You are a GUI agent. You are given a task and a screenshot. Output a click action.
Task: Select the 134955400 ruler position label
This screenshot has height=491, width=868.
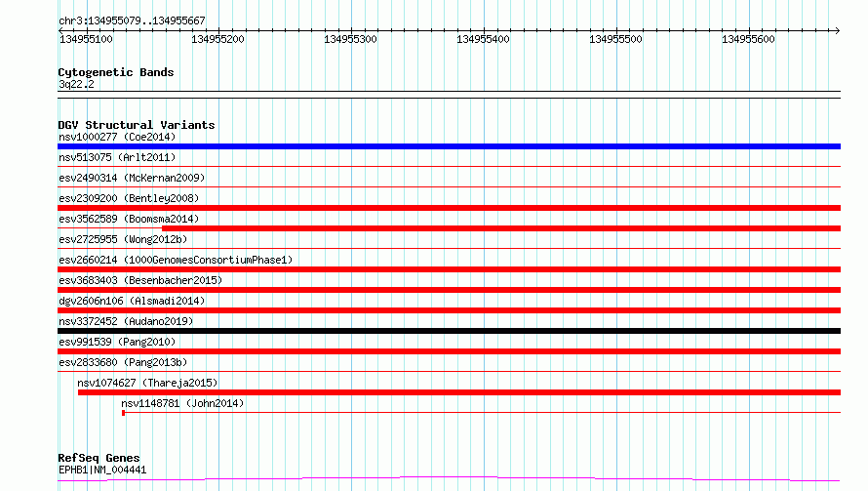click(x=483, y=39)
